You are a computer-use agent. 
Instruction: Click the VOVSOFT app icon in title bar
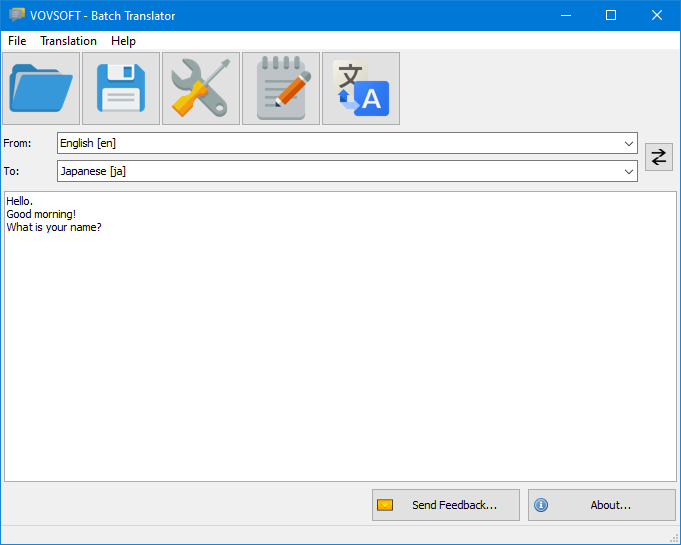tap(17, 15)
